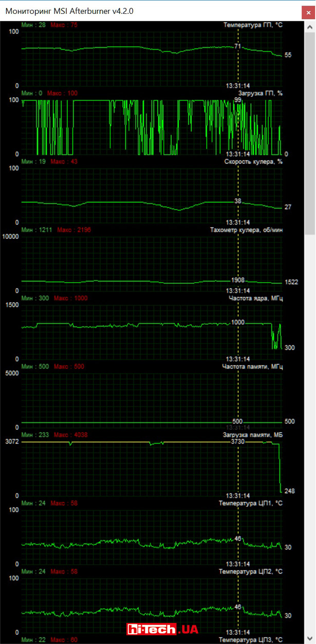316x644 pixels.
Task: Click the 13:31:14 timestamp in GPU temperature graph
Action: pos(238,85)
